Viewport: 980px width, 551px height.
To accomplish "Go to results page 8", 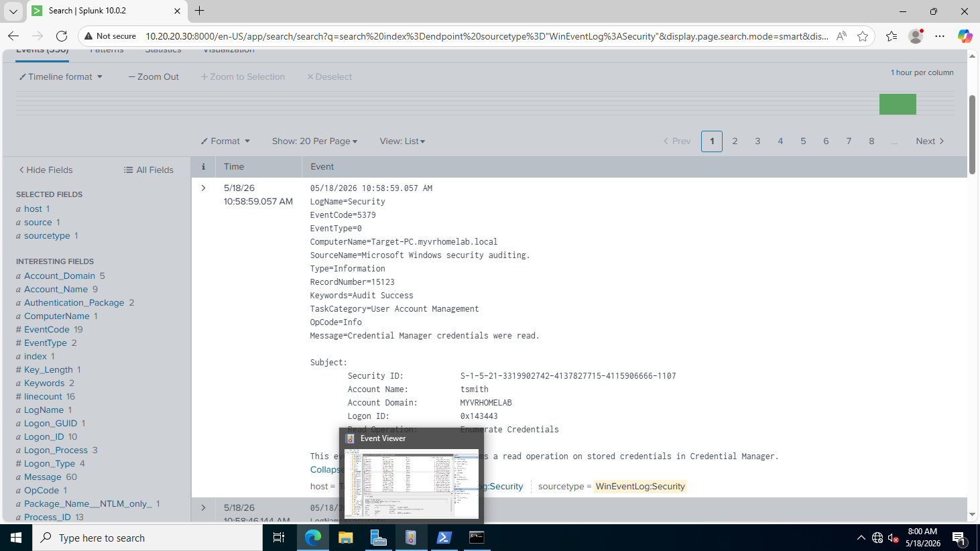I will pyautogui.click(x=871, y=141).
